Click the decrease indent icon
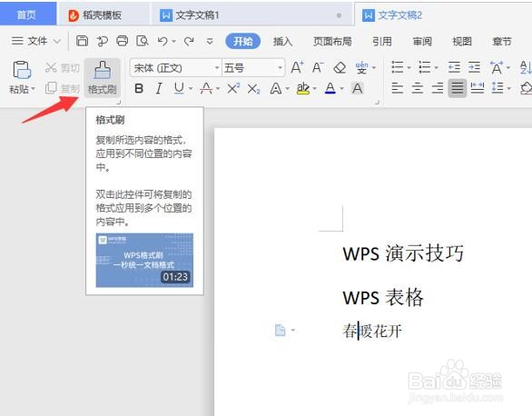The height and width of the screenshot is (416, 532). coord(454,67)
